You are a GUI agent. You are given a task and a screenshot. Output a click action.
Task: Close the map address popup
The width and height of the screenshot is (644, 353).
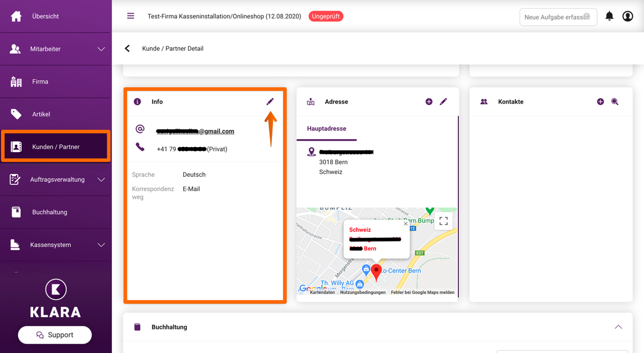click(x=406, y=224)
